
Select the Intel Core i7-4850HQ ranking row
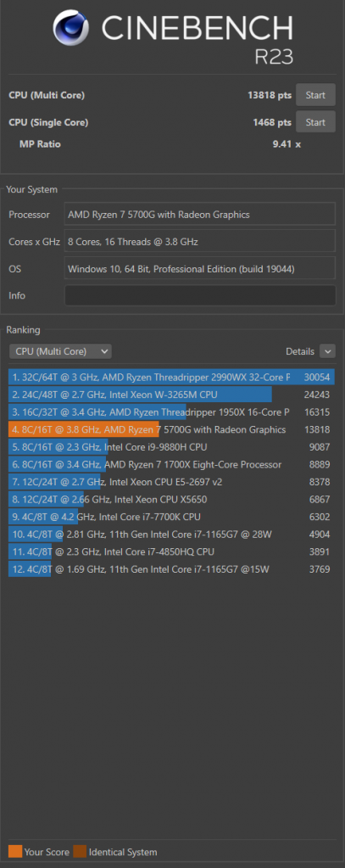[x=171, y=552]
